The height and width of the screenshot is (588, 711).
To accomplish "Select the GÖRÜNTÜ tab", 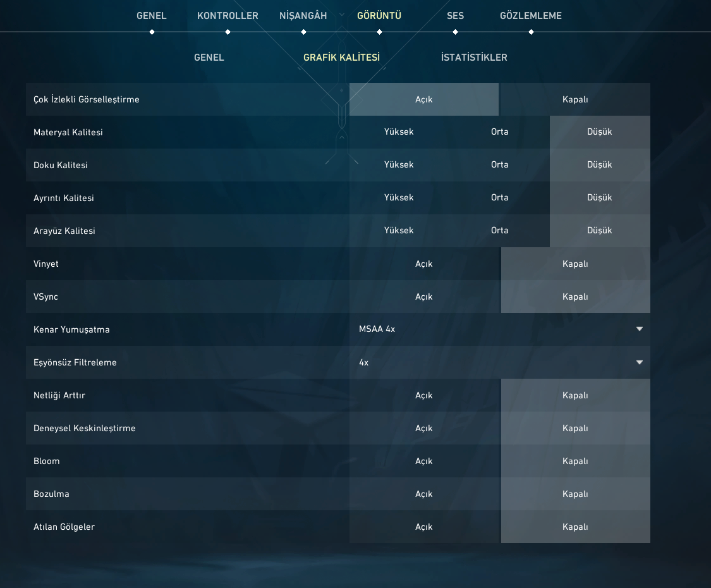I will click(x=379, y=16).
